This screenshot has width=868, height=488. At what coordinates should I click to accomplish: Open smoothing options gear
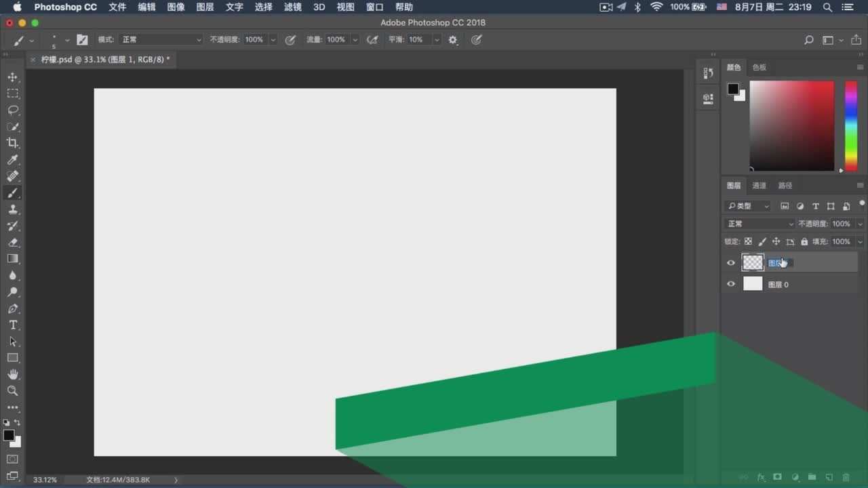(453, 40)
